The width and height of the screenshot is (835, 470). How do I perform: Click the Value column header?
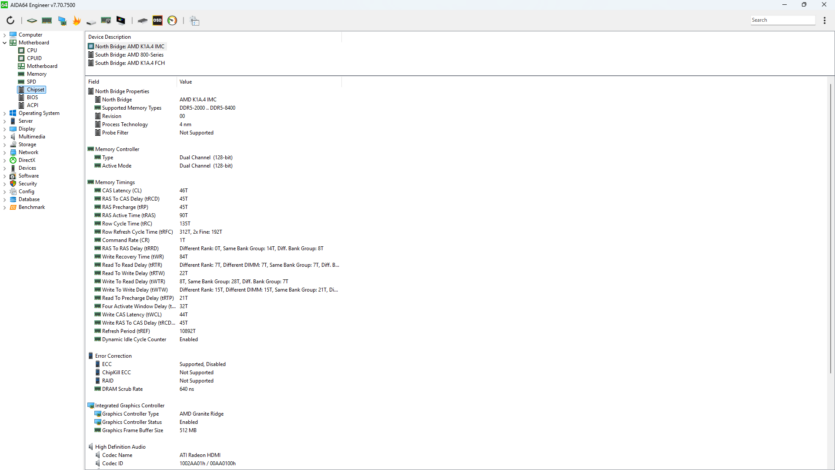186,81
